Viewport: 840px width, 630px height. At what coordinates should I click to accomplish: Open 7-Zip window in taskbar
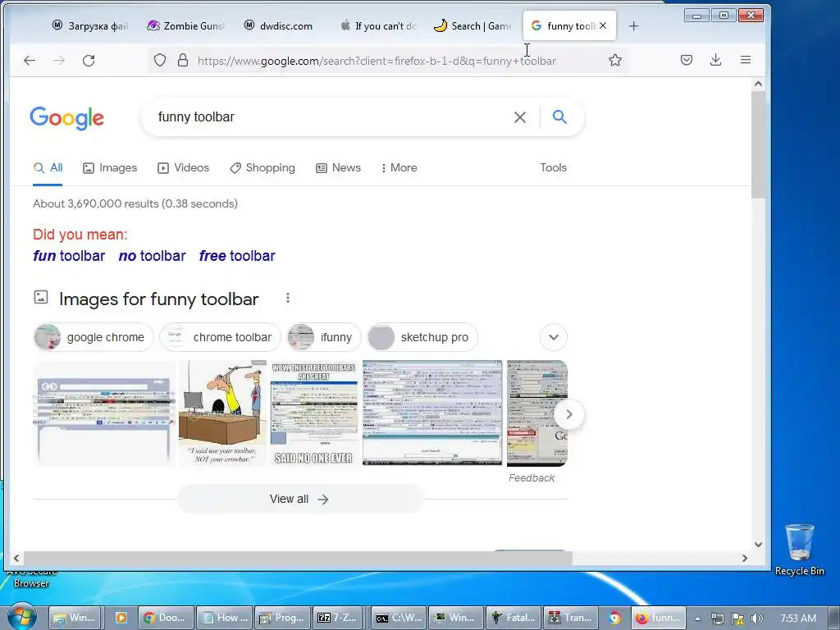[337, 618]
